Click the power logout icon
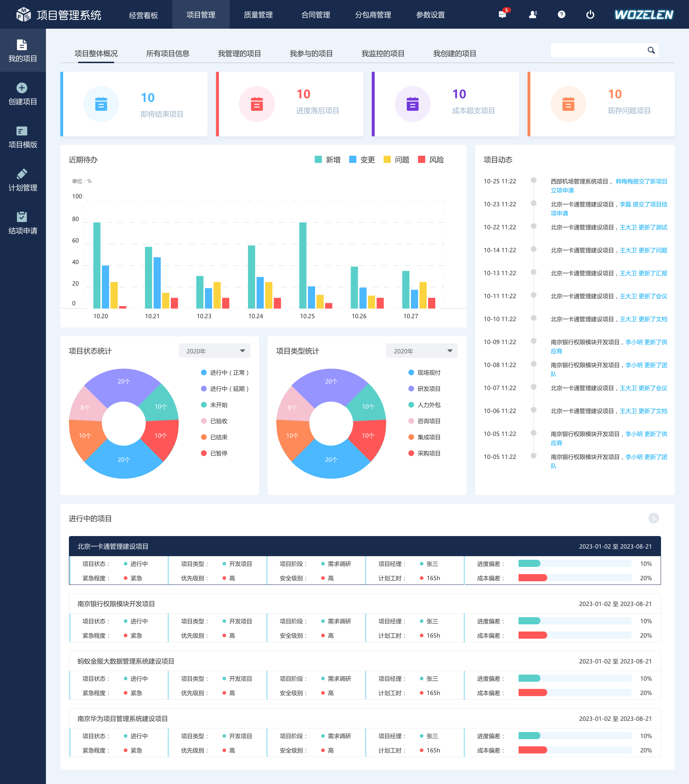The width and height of the screenshot is (689, 784). [x=590, y=15]
